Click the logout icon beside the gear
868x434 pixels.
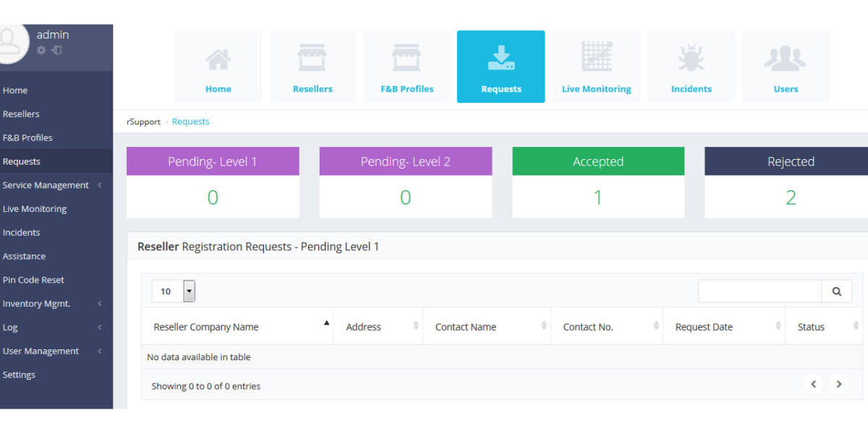(x=56, y=50)
